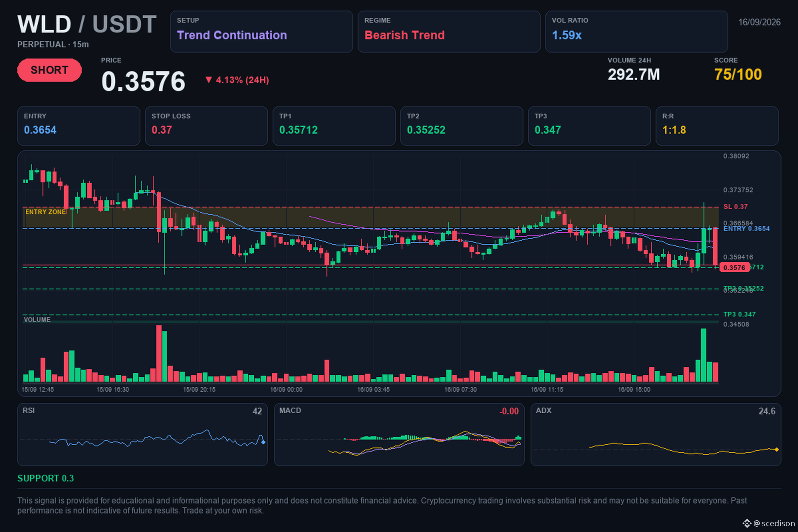Image resolution: width=798 pixels, height=532 pixels.
Task: Click the yellow ADX endpoint diamond
Action: coord(777,450)
